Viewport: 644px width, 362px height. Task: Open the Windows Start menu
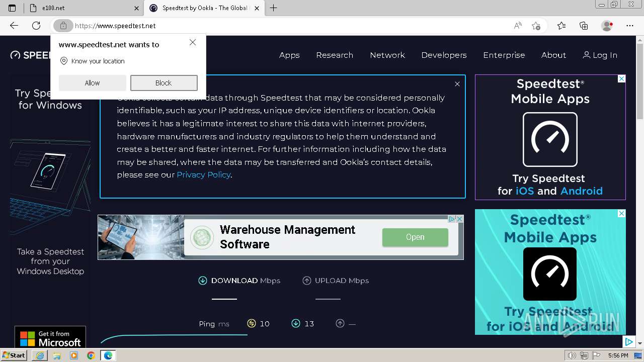pos(14,355)
